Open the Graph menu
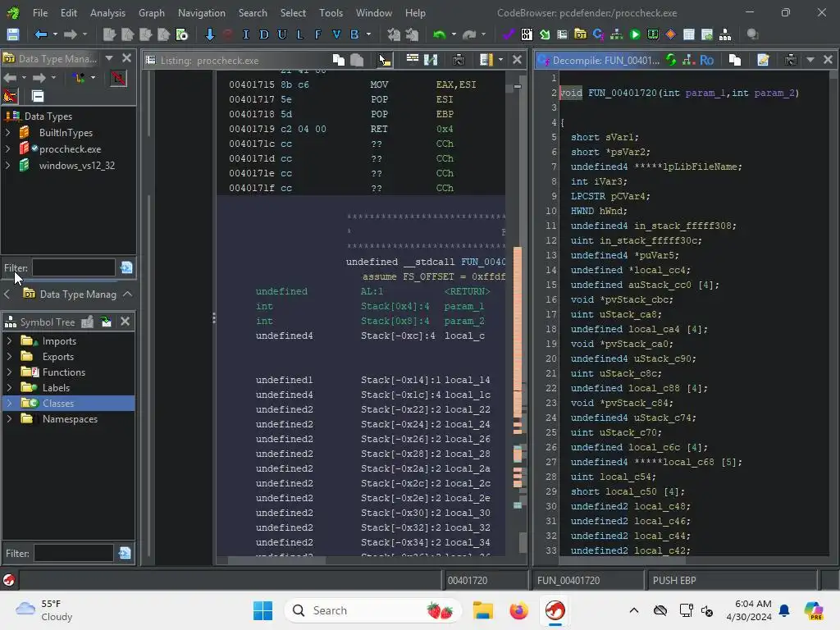The image size is (840, 630). [152, 13]
